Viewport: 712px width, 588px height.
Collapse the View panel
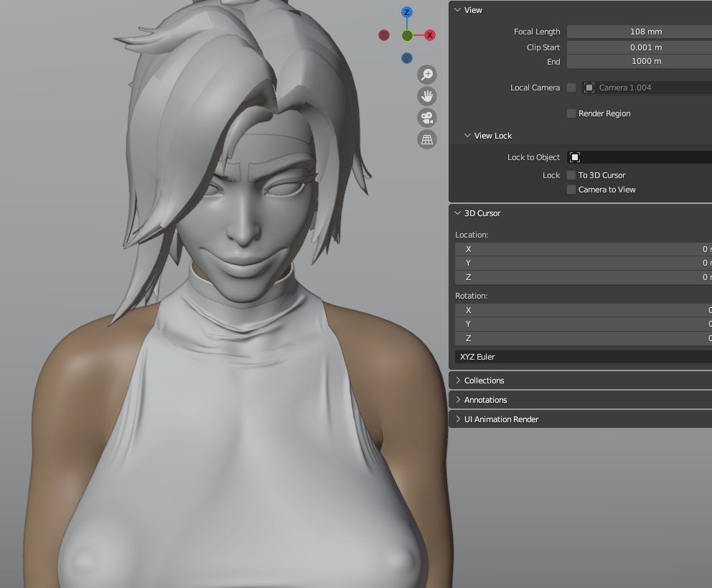pos(457,10)
